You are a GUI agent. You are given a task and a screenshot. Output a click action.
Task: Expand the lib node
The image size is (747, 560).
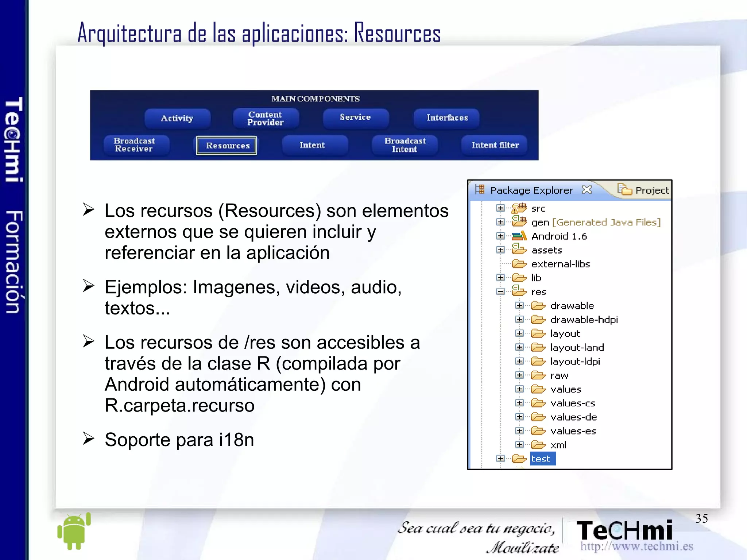point(500,278)
